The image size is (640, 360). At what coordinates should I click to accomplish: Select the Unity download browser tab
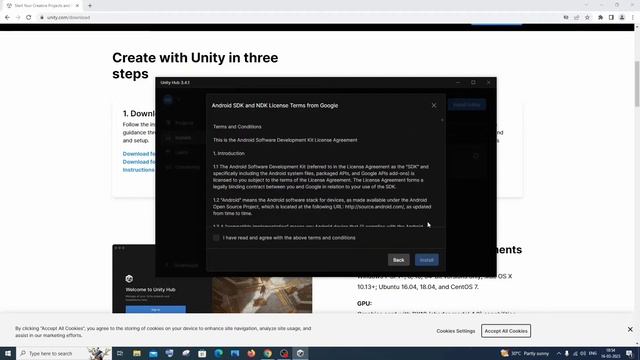coord(42,6)
